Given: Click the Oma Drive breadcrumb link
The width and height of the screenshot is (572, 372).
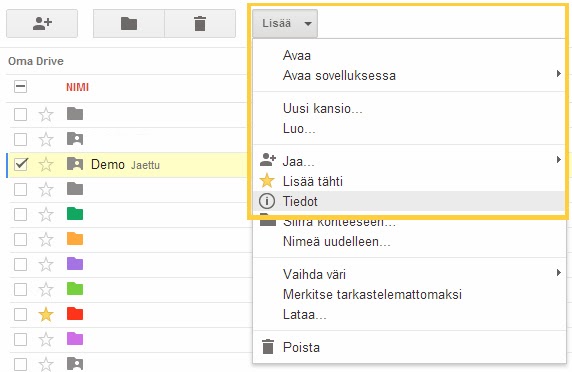Looking at the screenshot, I should (x=36, y=61).
